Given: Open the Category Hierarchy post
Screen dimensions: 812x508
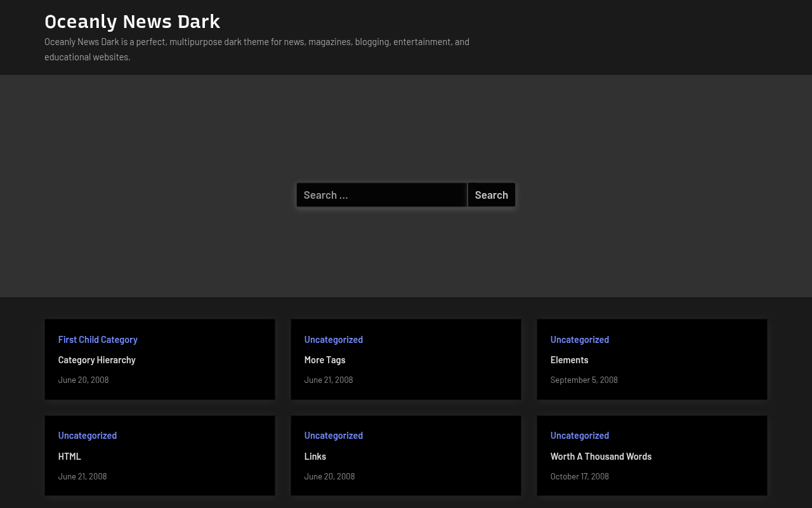Looking at the screenshot, I should coord(97,360).
